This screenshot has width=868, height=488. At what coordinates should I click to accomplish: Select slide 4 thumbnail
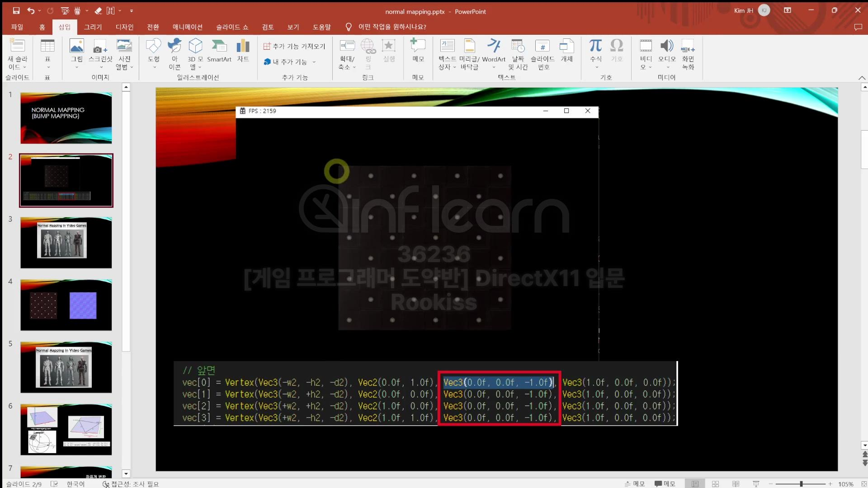click(x=66, y=305)
